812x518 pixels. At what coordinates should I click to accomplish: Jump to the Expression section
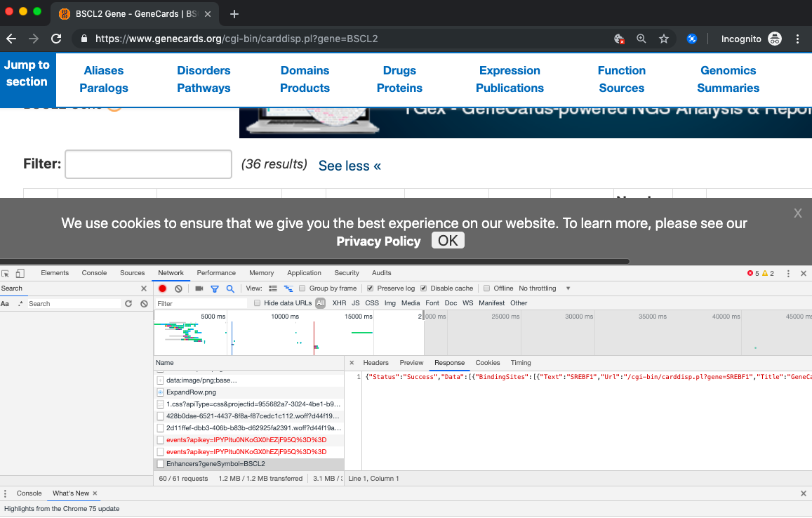pyautogui.click(x=510, y=70)
